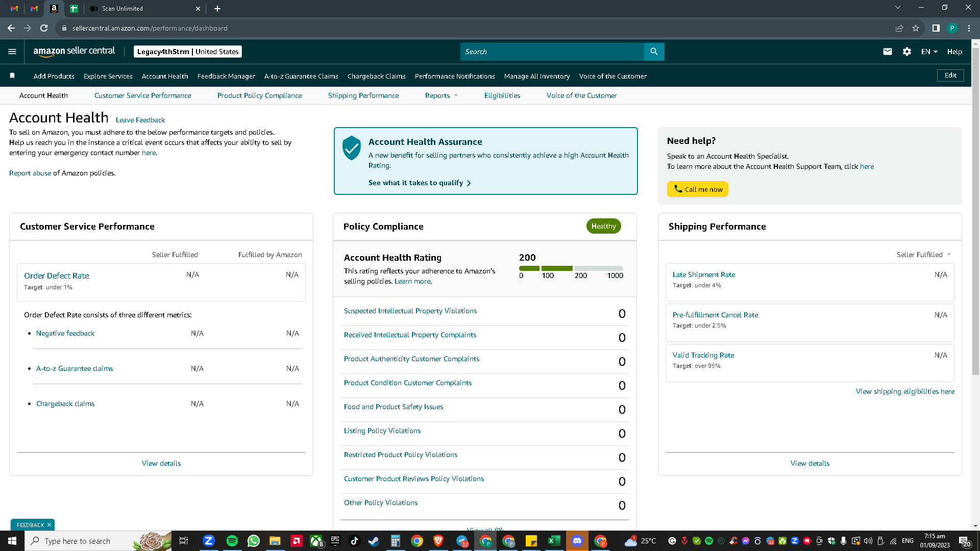Open the Legacy4thStrm United States account switcher

tap(188, 52)
